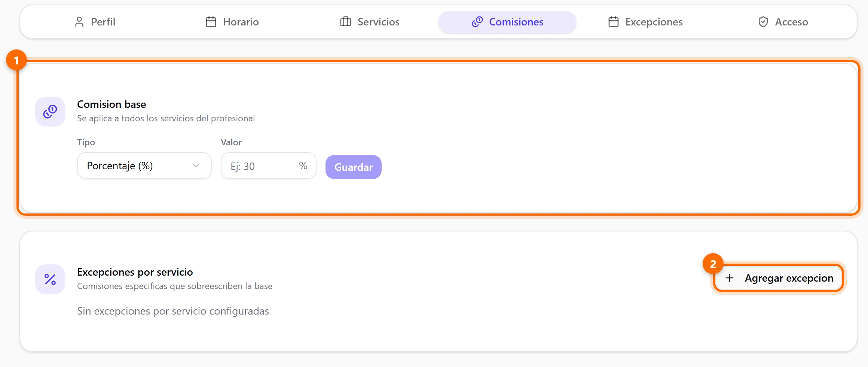Click the percent icon for Excepciones por servicio

[50, 279]
